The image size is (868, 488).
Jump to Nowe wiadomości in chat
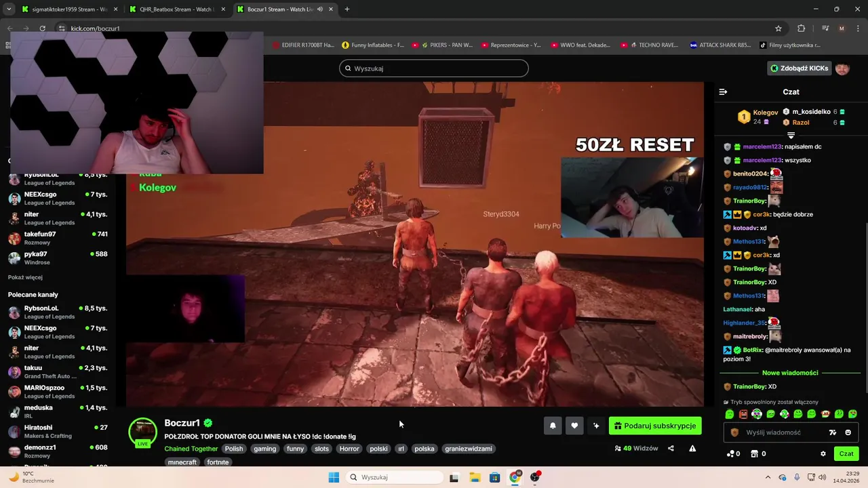(x=790, y=373)
